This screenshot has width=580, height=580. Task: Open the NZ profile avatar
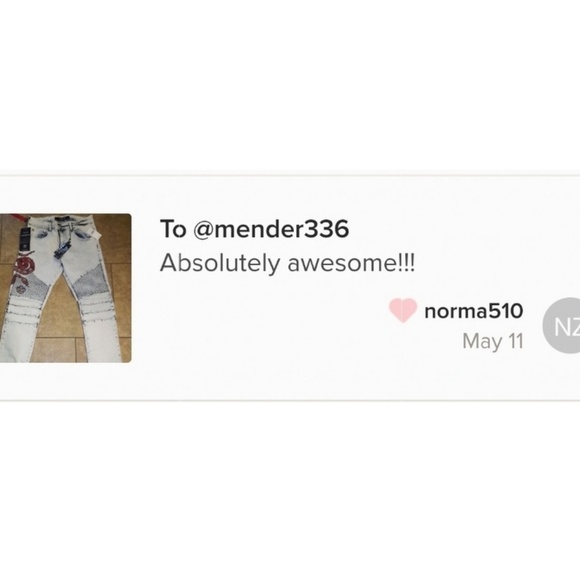pos(562,326)
